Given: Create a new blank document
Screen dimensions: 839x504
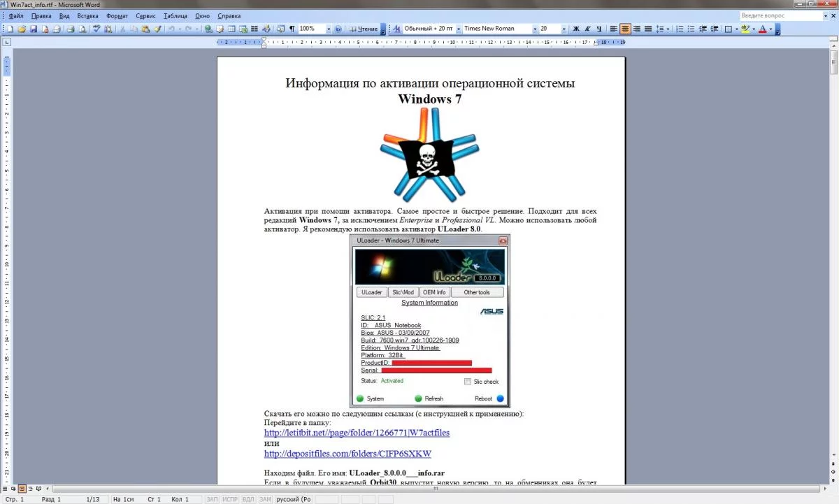Looking at the screenshot, I should (10, 29).
